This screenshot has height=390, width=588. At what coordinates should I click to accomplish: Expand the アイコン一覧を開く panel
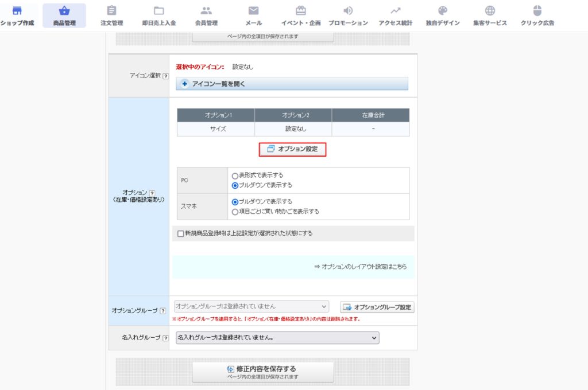[292, 84]
